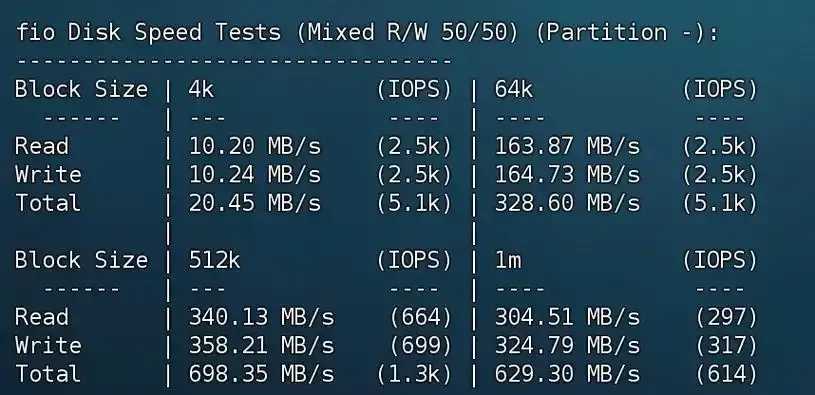Click the (1.3k) IOPS total figure

click(x=414, y=374)
